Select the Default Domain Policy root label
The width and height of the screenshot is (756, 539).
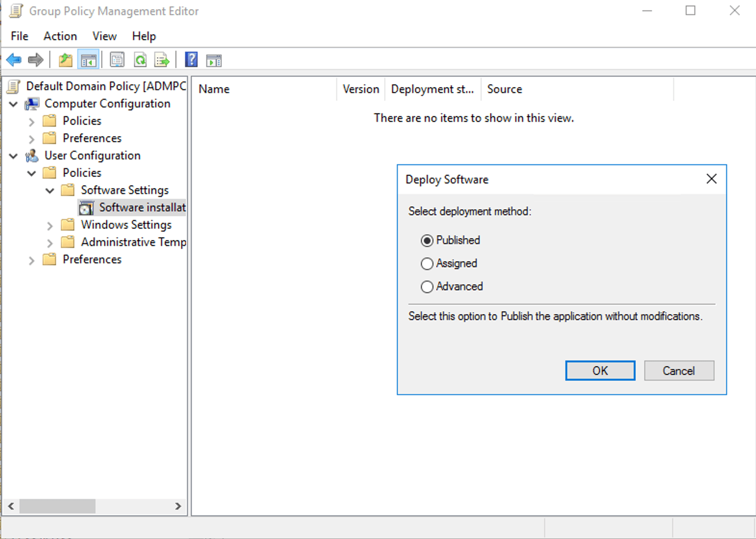(106, 86)
